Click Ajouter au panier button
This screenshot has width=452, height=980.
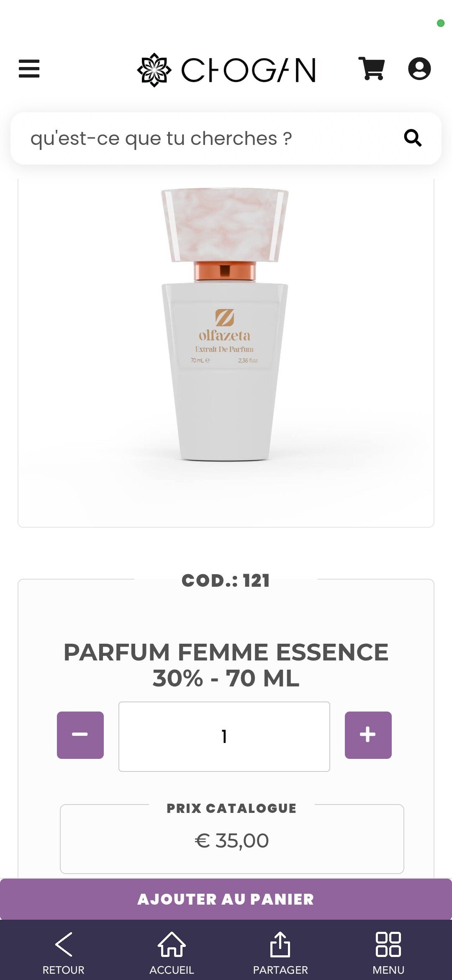click(226, 899)
